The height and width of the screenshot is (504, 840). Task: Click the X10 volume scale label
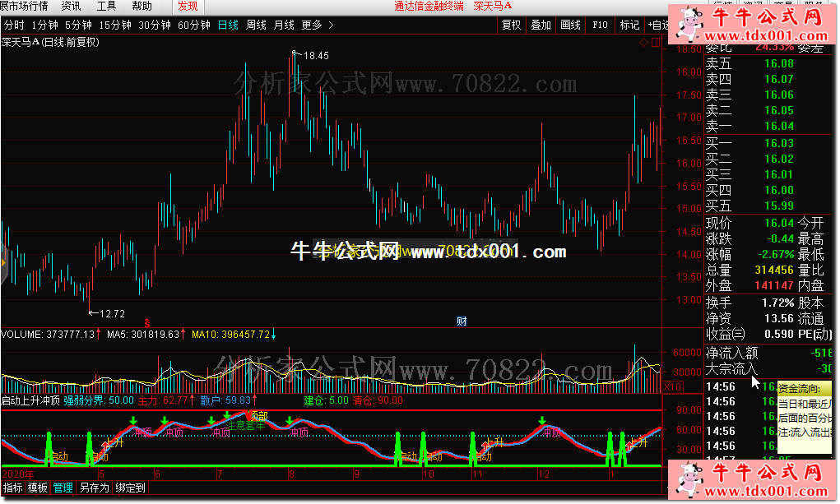point(672,386)
